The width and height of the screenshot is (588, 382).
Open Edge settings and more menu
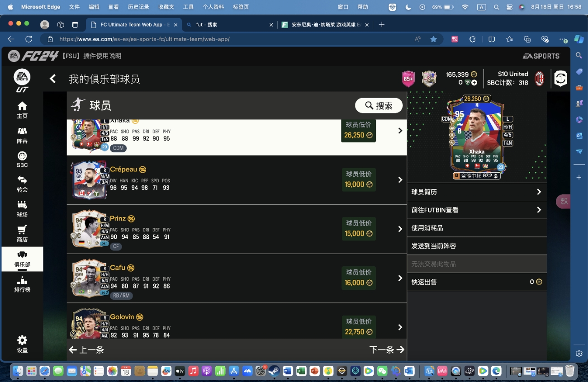(563, 39)
